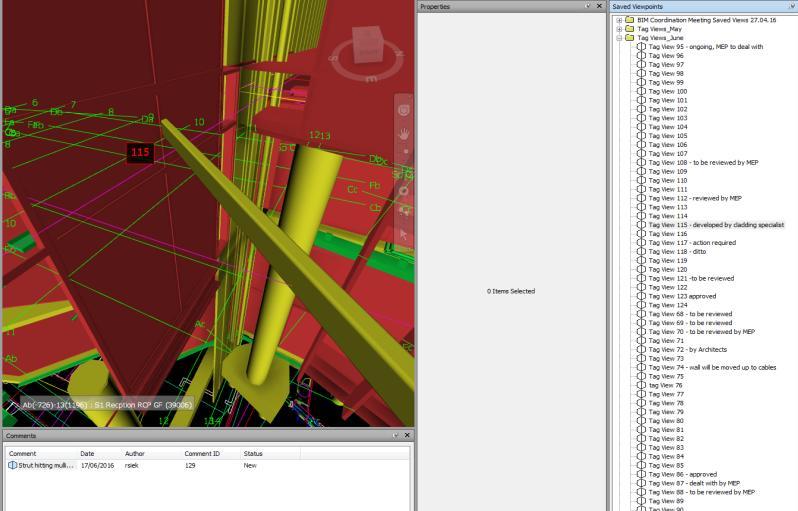798x511 pixels.
Task: Activate the Orbit tool in navigation bar
Action: coord(404,191)
